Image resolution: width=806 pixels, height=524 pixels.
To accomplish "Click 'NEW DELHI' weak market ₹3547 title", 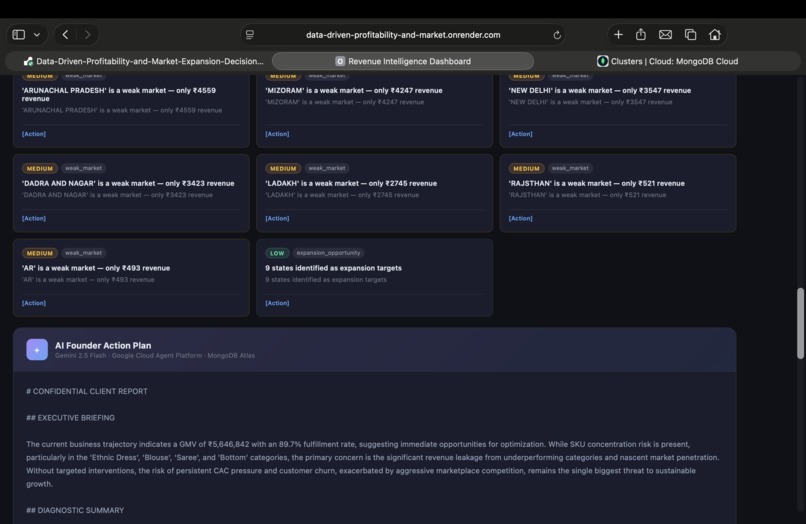I will tap(600, 91).
